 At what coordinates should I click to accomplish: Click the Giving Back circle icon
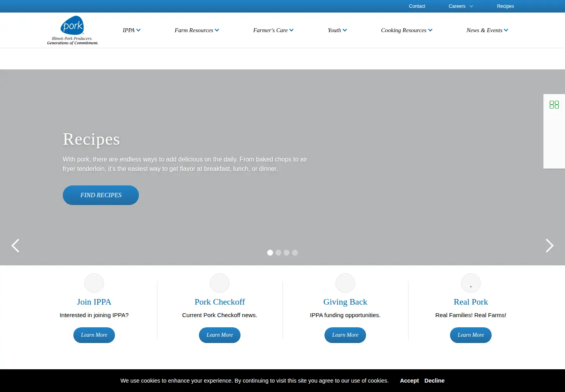pyautogui.click(x=345, y=283)
